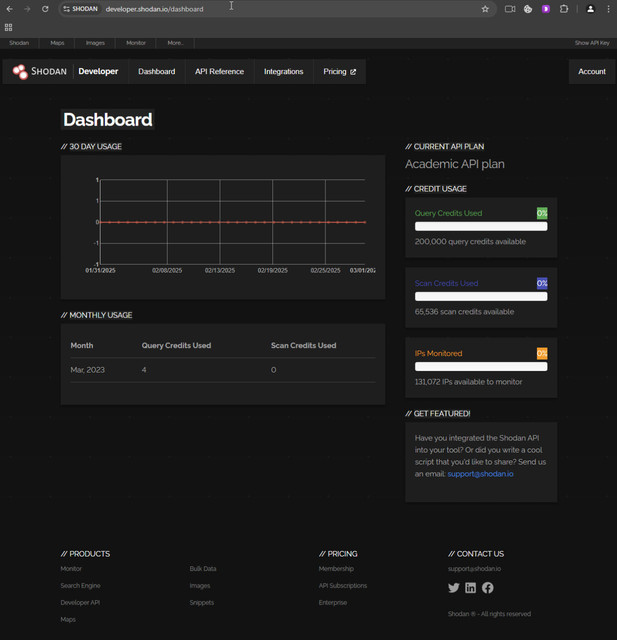
Task: Open API Subscriptions in footer
Action: pos(342,586)
